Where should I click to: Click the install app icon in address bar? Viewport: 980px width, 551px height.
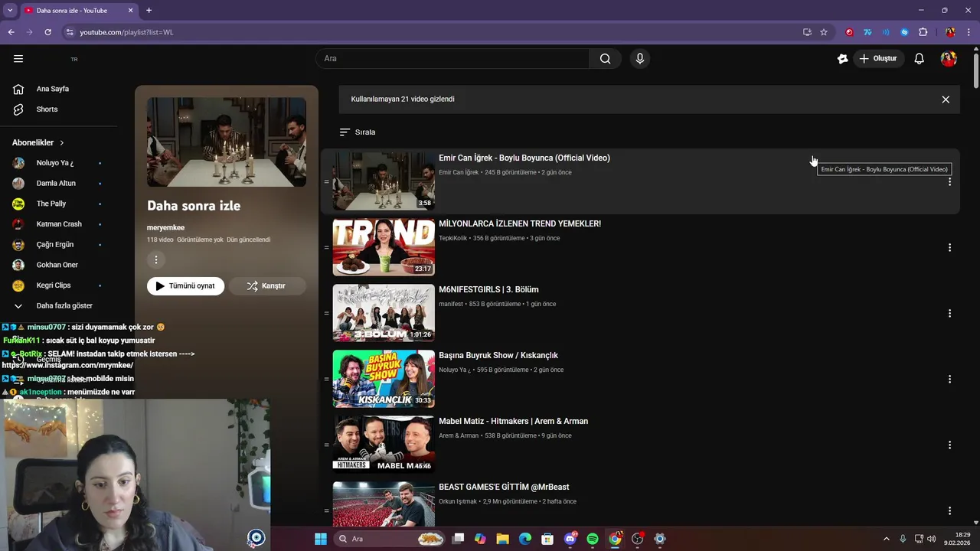tap(807, 32)
